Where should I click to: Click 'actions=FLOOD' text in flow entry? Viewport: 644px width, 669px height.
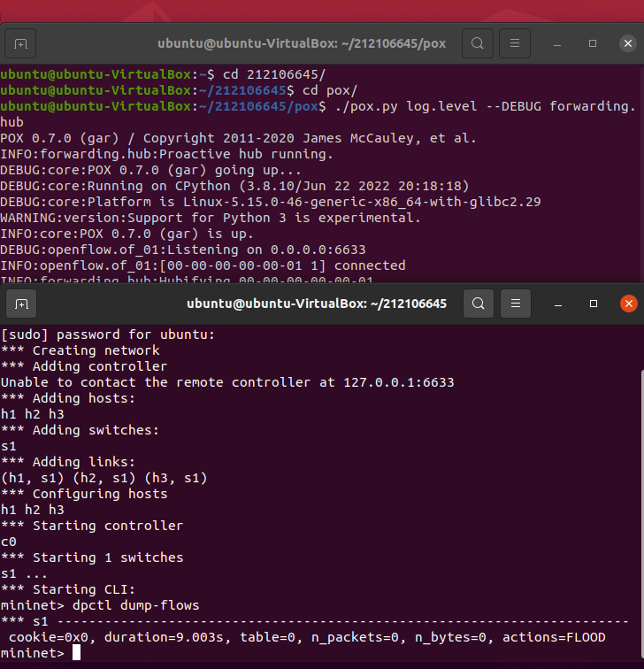[554, 637]
